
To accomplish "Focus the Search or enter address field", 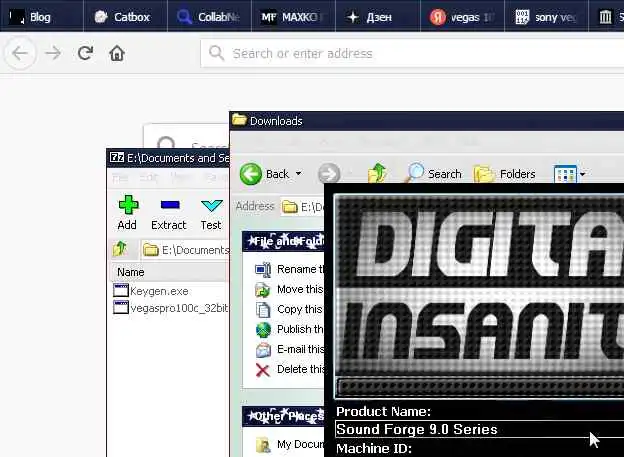I will [412, 53].
